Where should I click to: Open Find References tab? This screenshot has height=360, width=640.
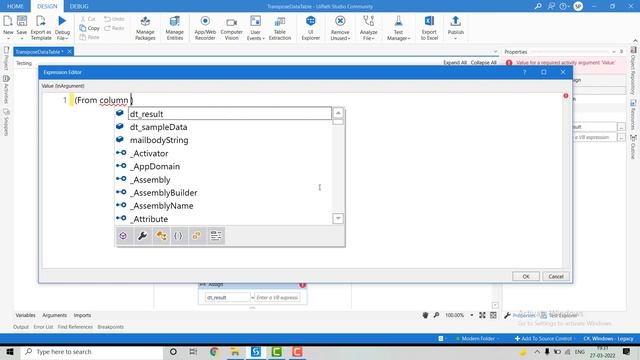pyautogui.click(x=75, y=327)
